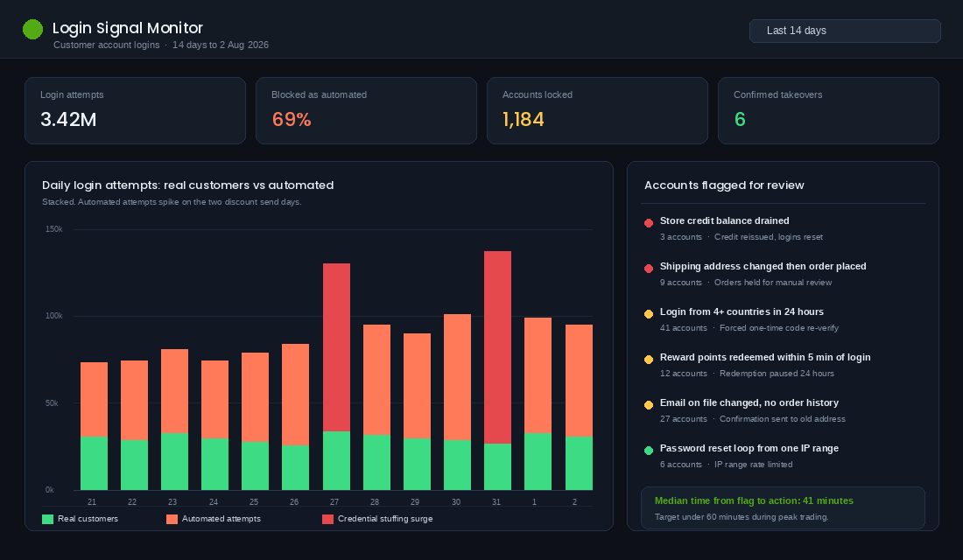Screen dimensions: 963x560
Task: Select the Login attempts 3.42M card
Action: click(135, 110)
